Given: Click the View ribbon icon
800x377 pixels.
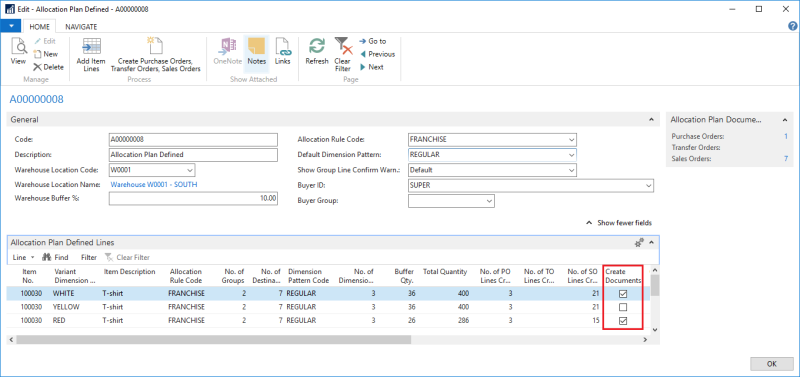Looking at the screenshot, I should [x=18, y=52].
